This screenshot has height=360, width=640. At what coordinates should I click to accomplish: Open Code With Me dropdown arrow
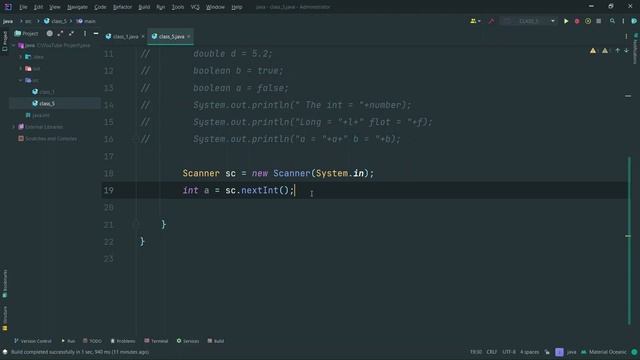click(x=479, y=21)
